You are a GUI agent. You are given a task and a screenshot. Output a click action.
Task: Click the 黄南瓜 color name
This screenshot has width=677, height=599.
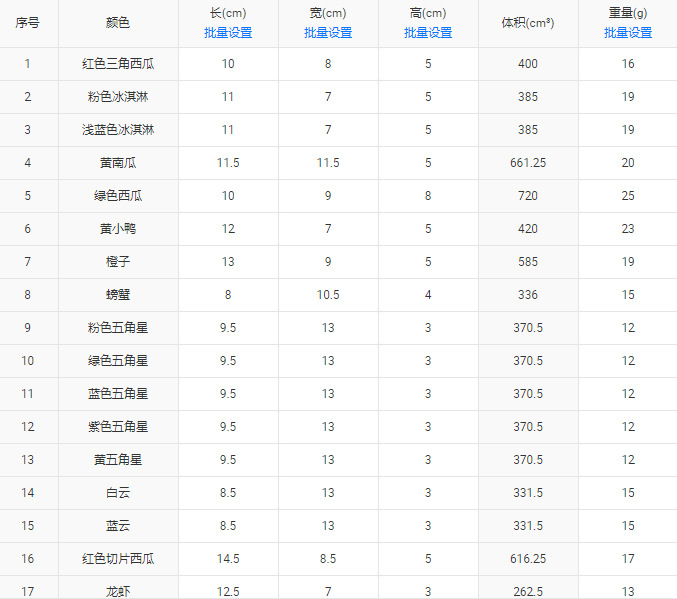click(118, 163)
